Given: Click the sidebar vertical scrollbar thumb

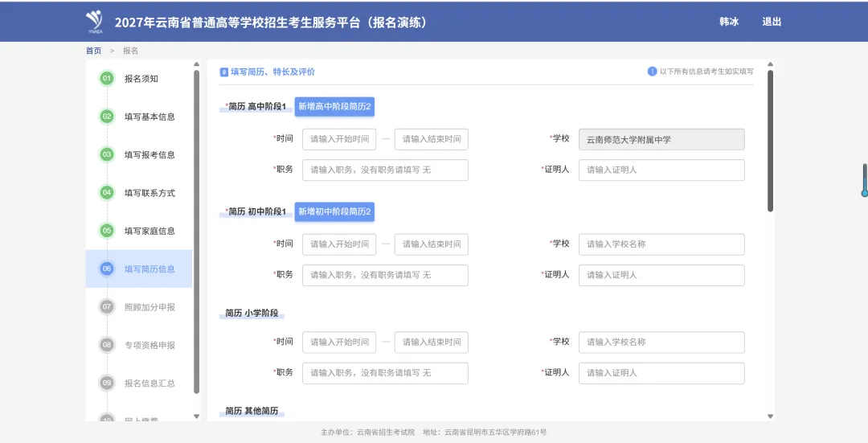Looking at the screenshot, I should tap(197, 232).
